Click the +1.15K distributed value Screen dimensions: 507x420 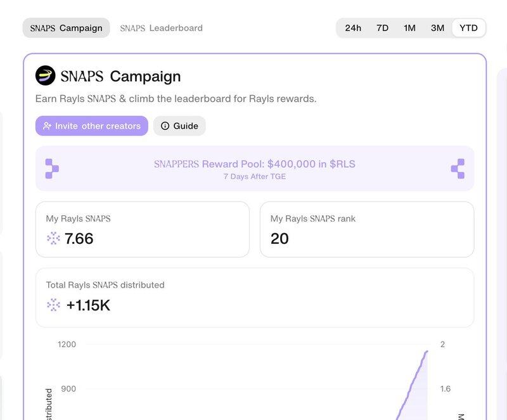88,305
